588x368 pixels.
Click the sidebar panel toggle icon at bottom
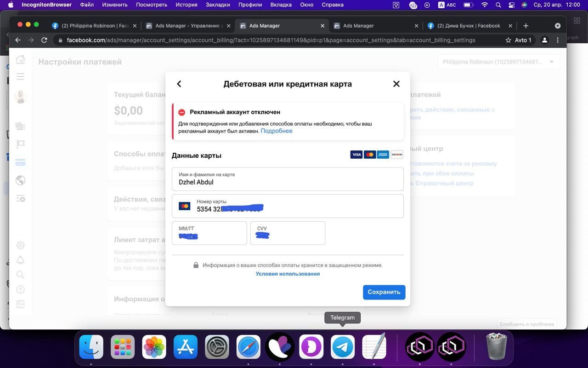20,304
